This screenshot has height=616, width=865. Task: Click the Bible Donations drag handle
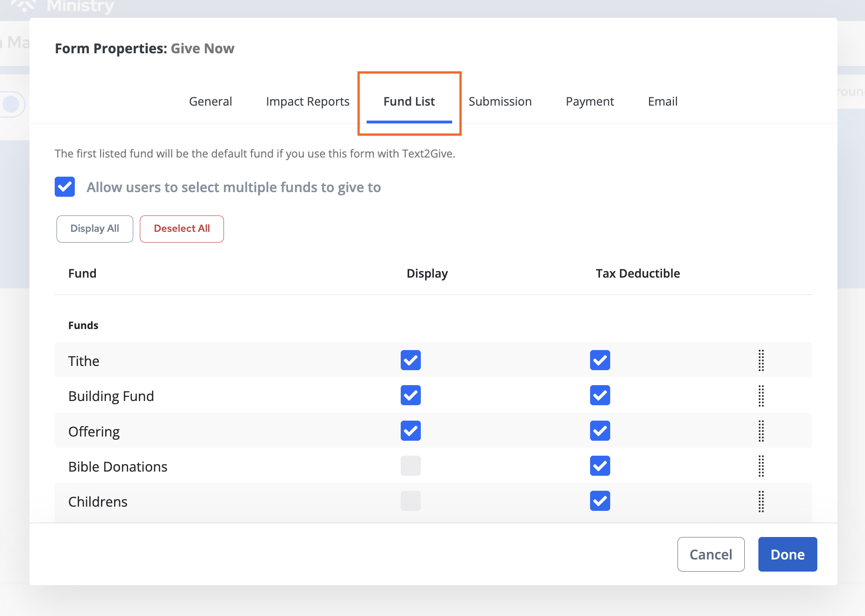(761, 466)
